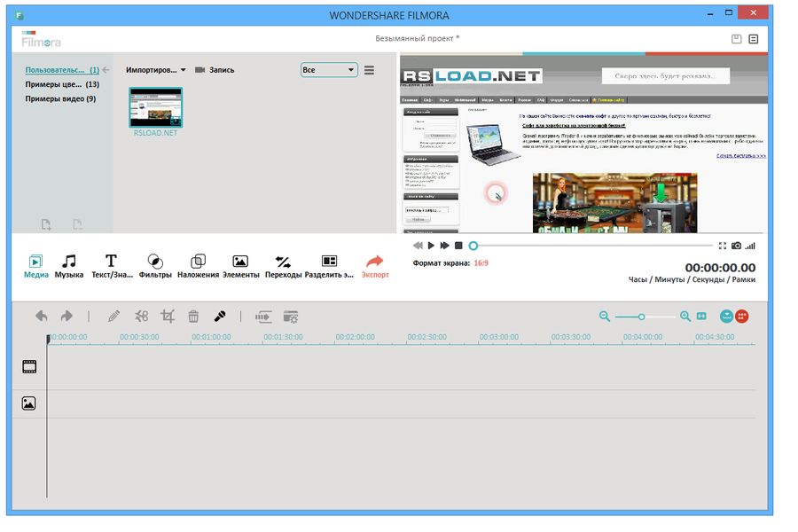This screenshot has height=532, width=798.
Task: Click the add folder icon
Action: point(46,224)
